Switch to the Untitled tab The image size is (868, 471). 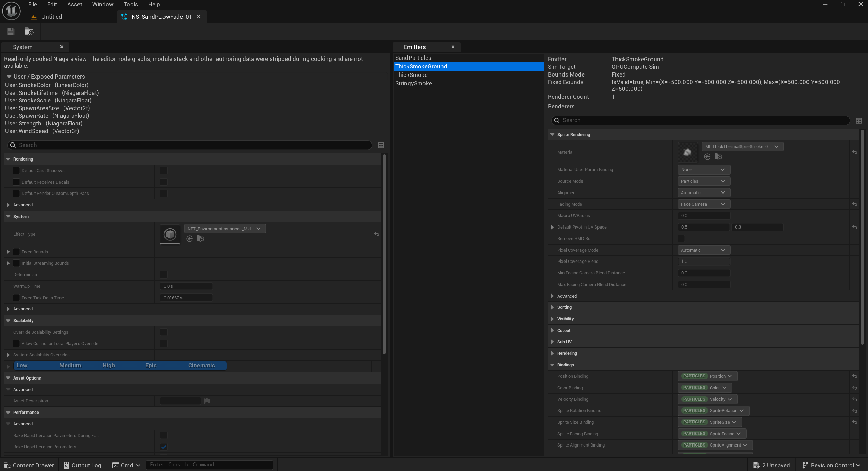(x=52, y=17)
